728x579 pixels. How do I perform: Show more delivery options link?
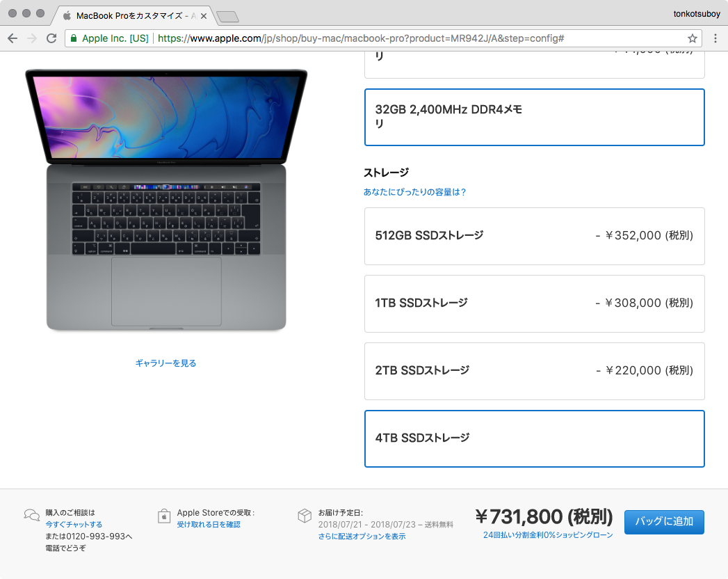click(362, 537)
